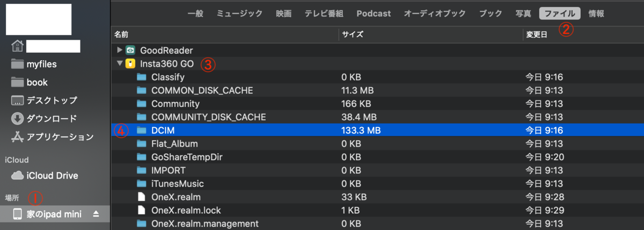Switch to the テレビ番組 tab

(x=324, y=13)
